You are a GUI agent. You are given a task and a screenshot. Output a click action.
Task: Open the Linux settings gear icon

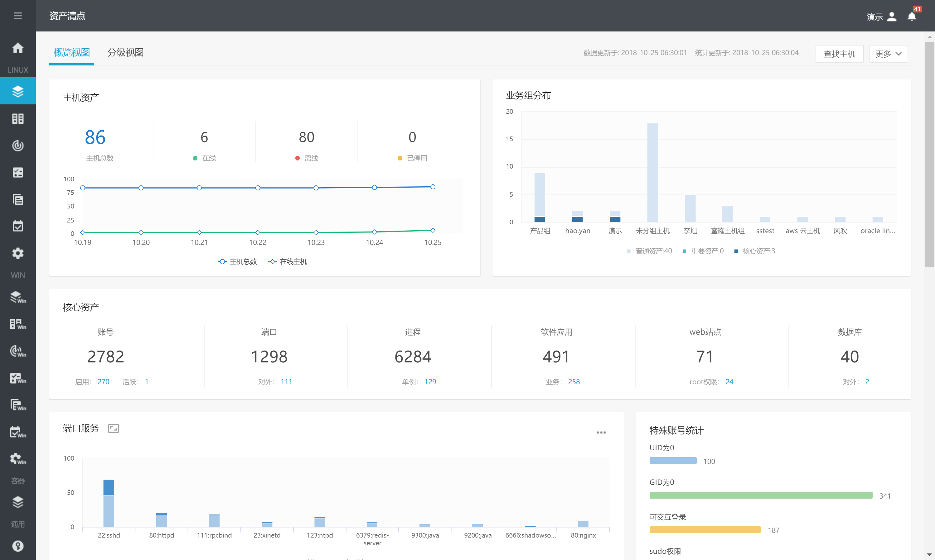coord(18,253)
